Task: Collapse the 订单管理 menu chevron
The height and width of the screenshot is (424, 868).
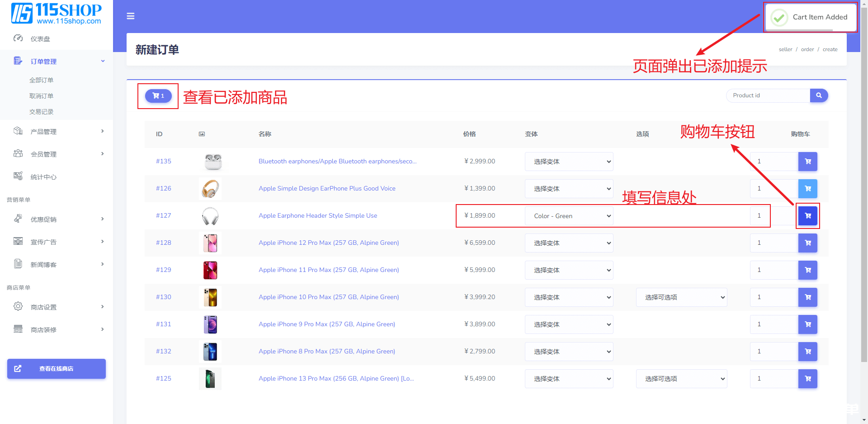Action: [103, 61]
